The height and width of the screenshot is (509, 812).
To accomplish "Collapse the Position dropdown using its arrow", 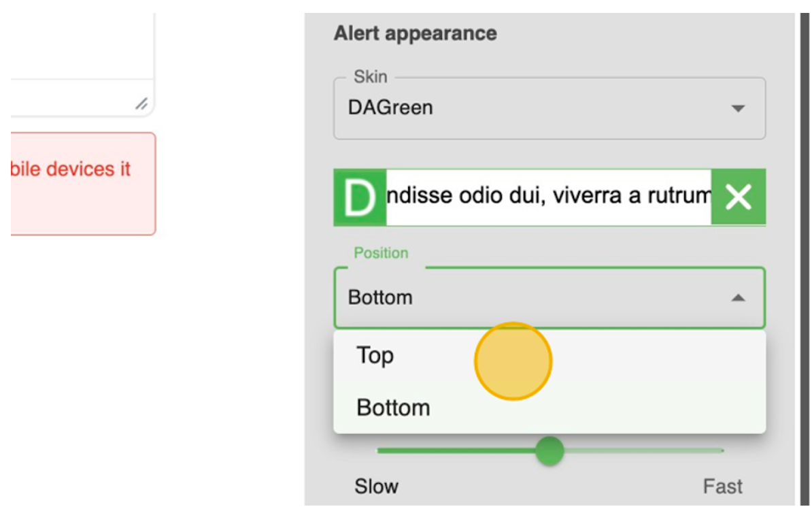I will [x=738, y=298].
